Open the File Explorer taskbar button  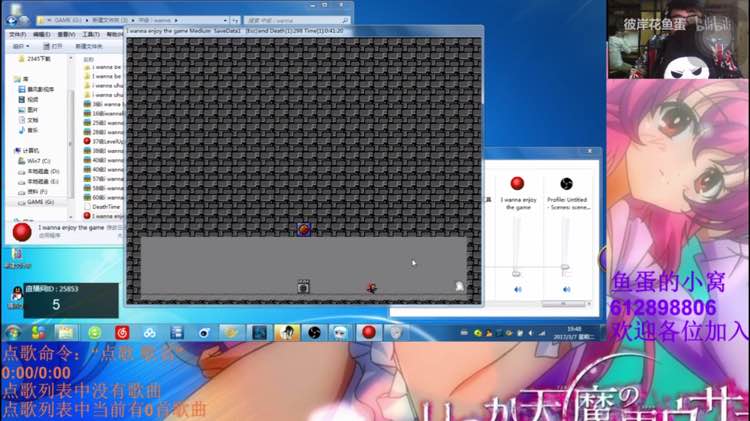66,332
